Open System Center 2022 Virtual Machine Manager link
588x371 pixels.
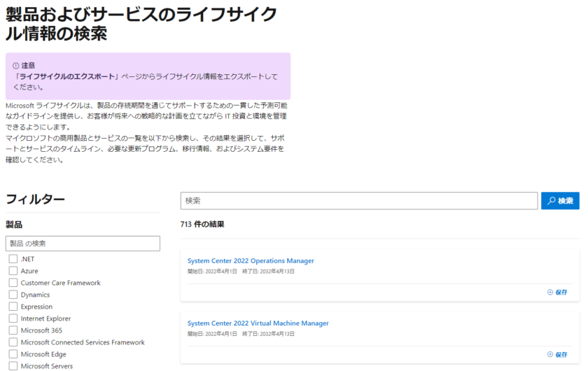pos(258,323)
